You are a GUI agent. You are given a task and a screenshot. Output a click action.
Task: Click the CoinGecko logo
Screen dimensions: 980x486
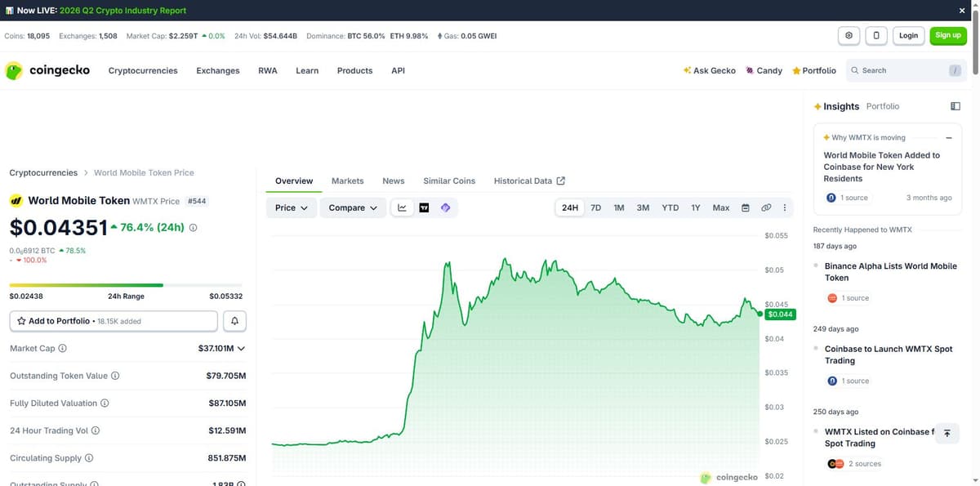click(47, 70)
